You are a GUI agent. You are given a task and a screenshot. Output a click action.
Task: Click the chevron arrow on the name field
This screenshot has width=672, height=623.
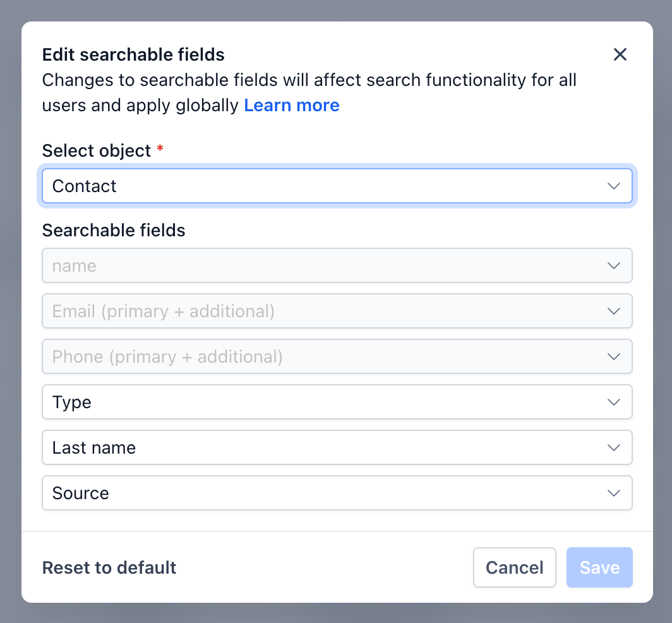coord(613,265)
